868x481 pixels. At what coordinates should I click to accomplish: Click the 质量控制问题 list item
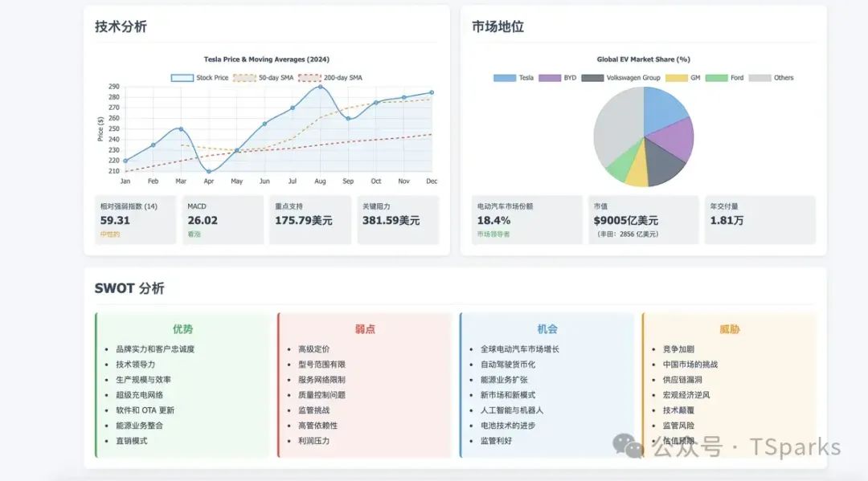[x=321, y=395]
